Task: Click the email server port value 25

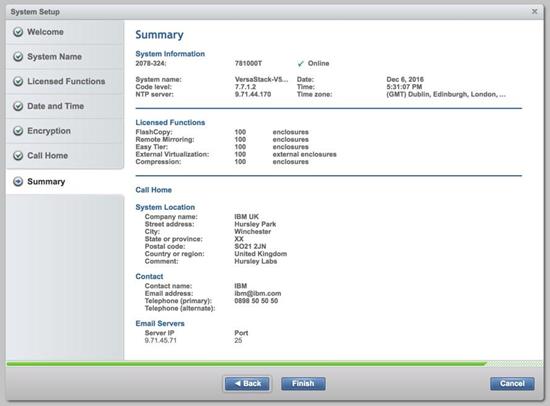Action: tap(238, 340)
